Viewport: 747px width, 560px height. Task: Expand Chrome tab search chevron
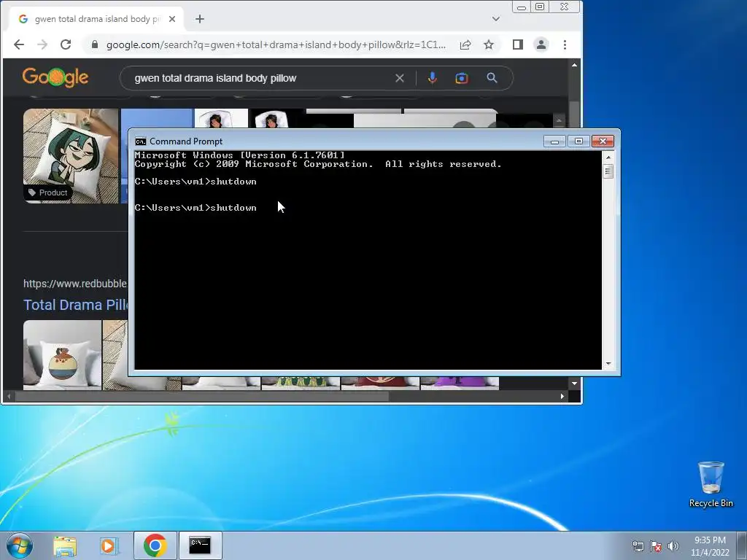tap(496, 19)
